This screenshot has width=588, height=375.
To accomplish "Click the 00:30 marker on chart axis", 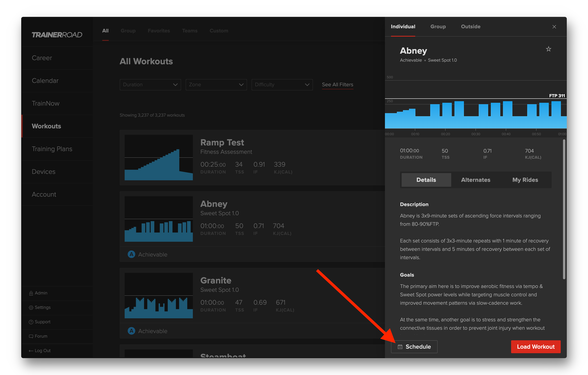I will point(475,134).
